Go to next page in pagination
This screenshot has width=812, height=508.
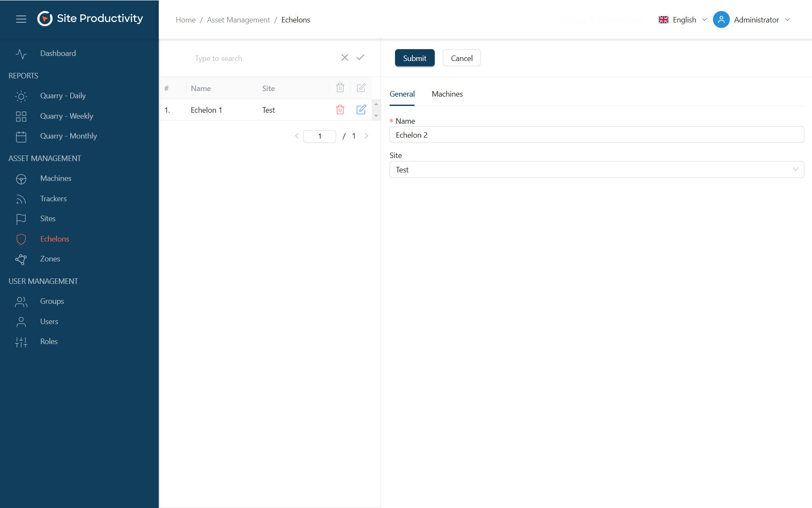point(366,136)
